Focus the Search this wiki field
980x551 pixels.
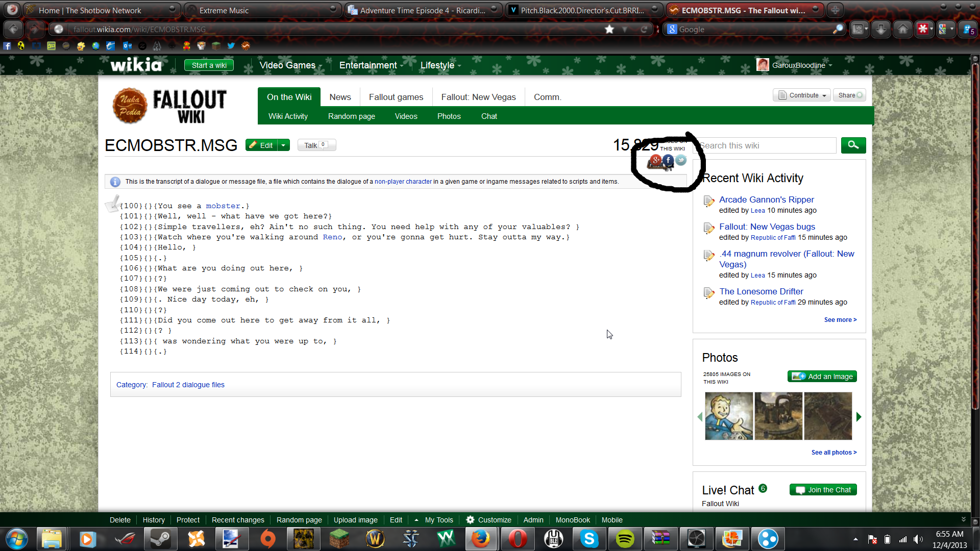pos(765,145)
